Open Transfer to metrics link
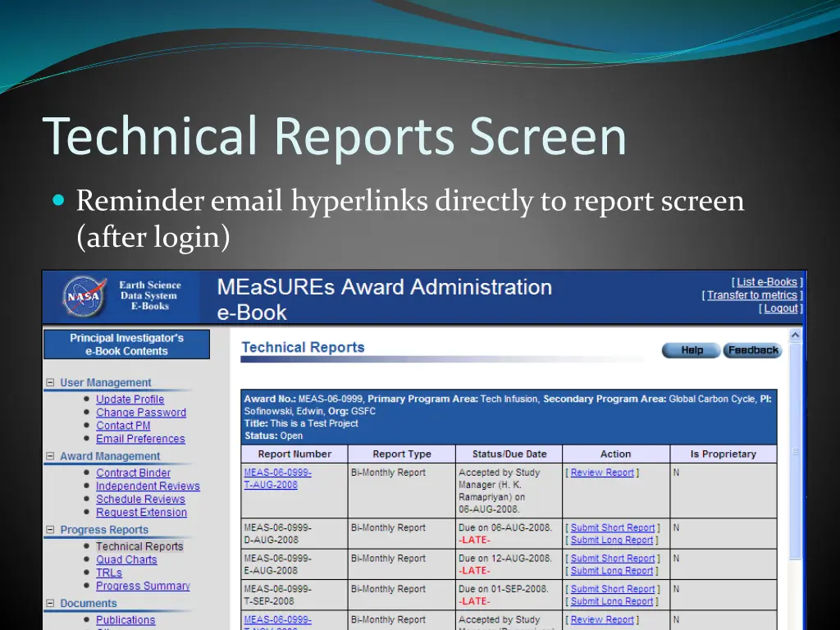This screenshot has width=840, height=630. (751, 295)
